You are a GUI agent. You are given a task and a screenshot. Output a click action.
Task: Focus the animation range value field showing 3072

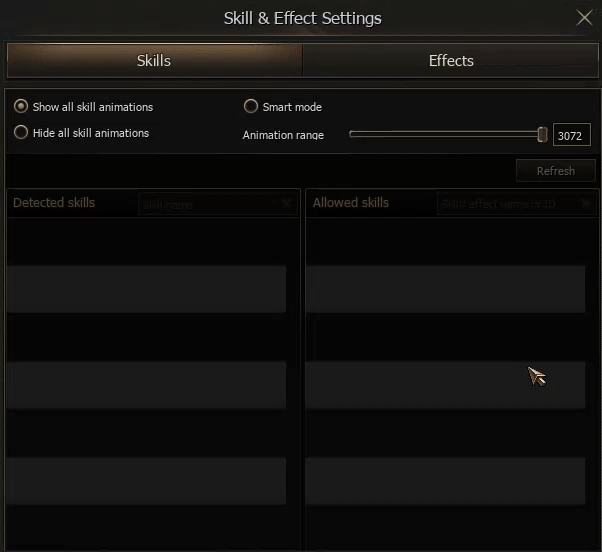pos(572,135)
